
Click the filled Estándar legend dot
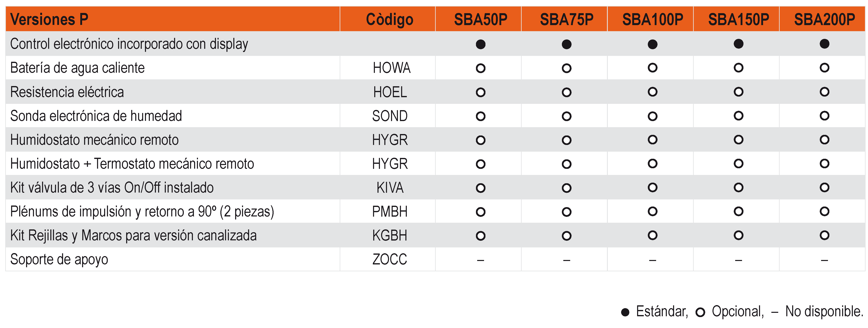pos(625,312)
